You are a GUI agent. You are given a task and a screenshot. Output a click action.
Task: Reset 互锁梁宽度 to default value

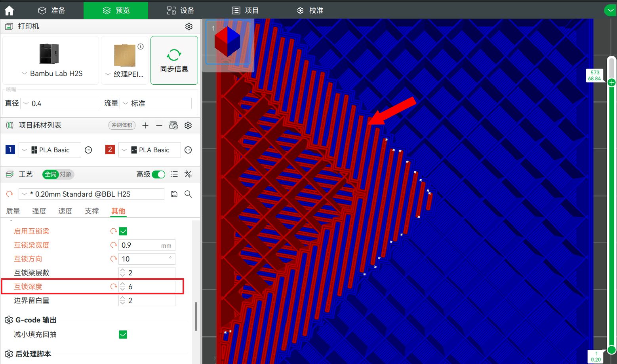113,245
